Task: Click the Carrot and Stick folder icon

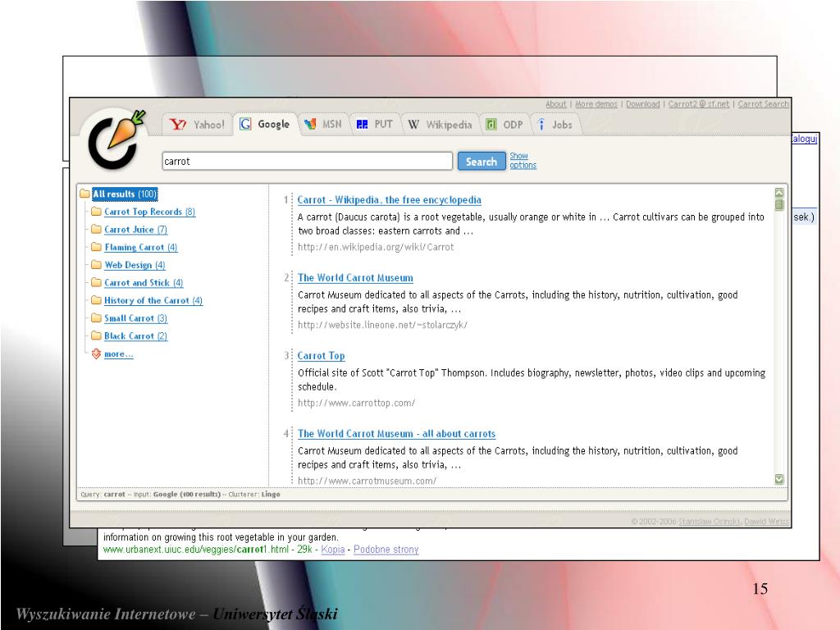Action: [x=97, y=282]
